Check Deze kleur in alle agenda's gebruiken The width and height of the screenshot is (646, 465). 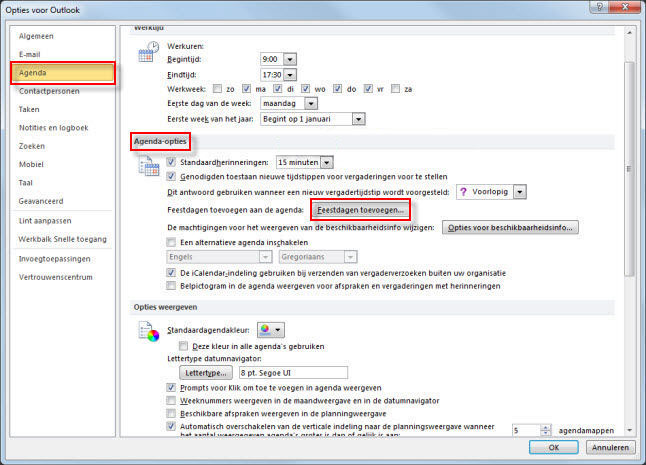point(183,346)
